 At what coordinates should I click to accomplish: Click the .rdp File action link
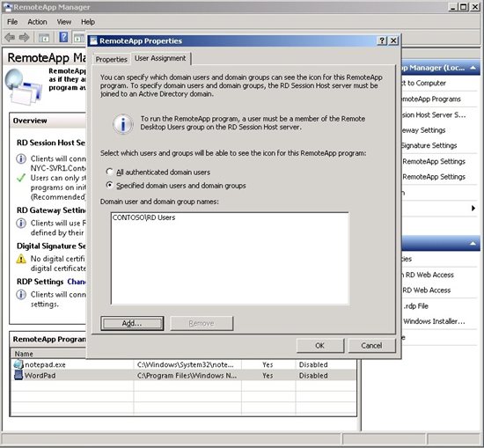coord(415,306)
